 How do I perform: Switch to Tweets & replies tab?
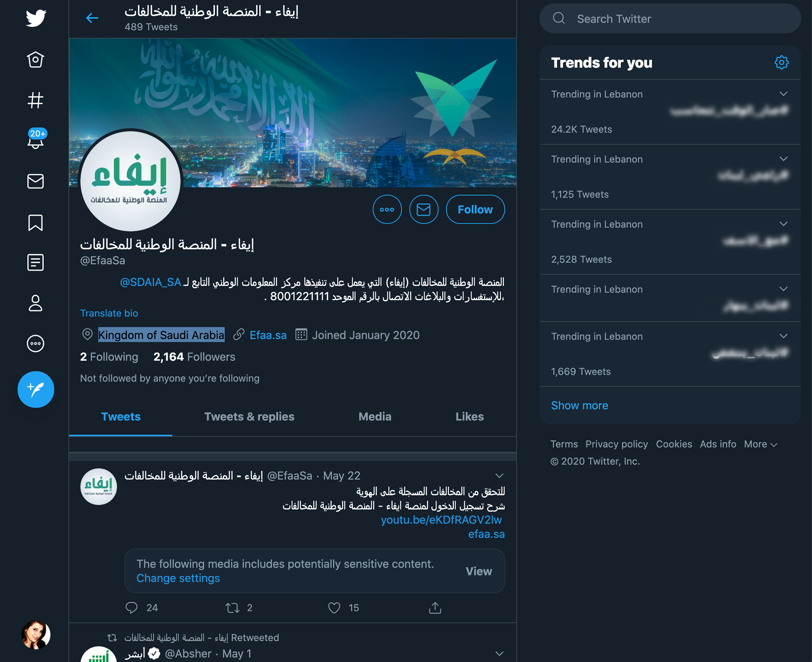pyautogui.click(x=249, y=416)
